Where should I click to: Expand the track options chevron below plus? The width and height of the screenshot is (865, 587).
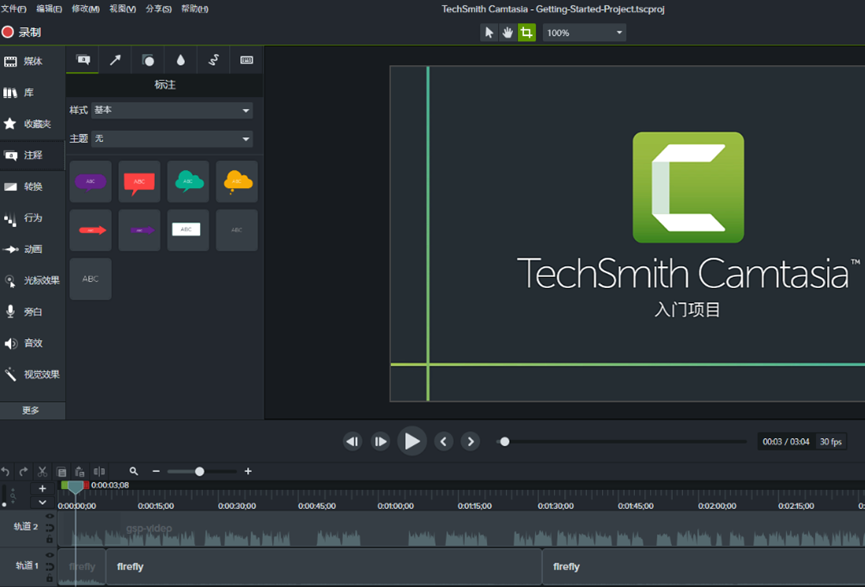tap(42, 503)
